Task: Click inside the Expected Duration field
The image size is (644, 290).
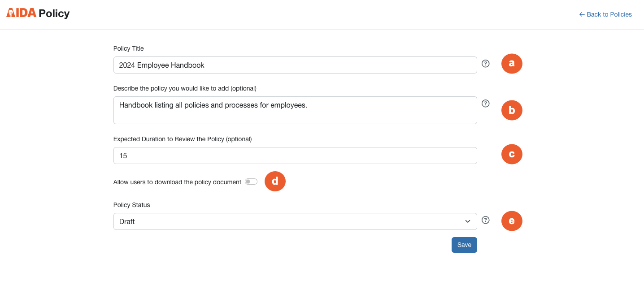Action: tap(295, 155)
